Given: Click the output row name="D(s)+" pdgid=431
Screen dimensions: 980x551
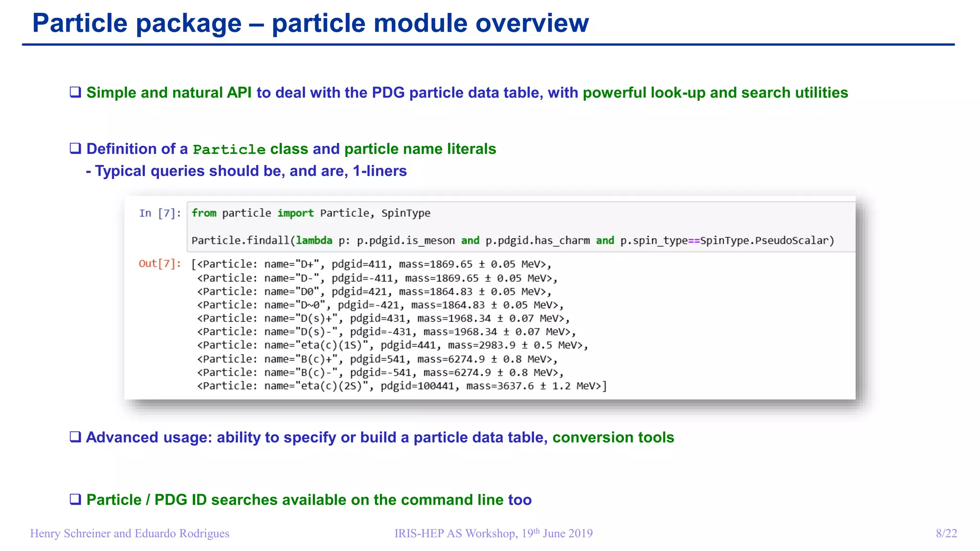Looking at the screenshot, I should [383, 319].
